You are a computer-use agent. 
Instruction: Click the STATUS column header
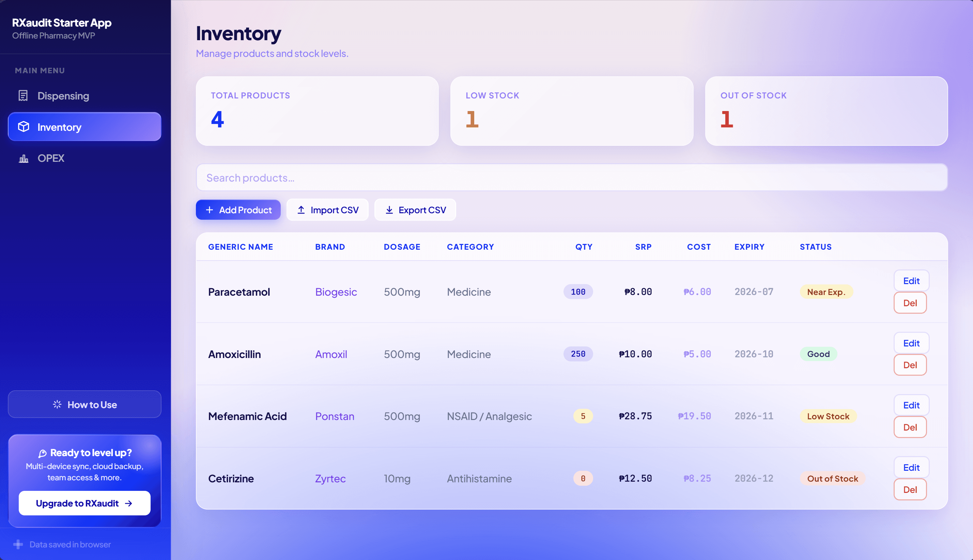click(x=816, y=247)
